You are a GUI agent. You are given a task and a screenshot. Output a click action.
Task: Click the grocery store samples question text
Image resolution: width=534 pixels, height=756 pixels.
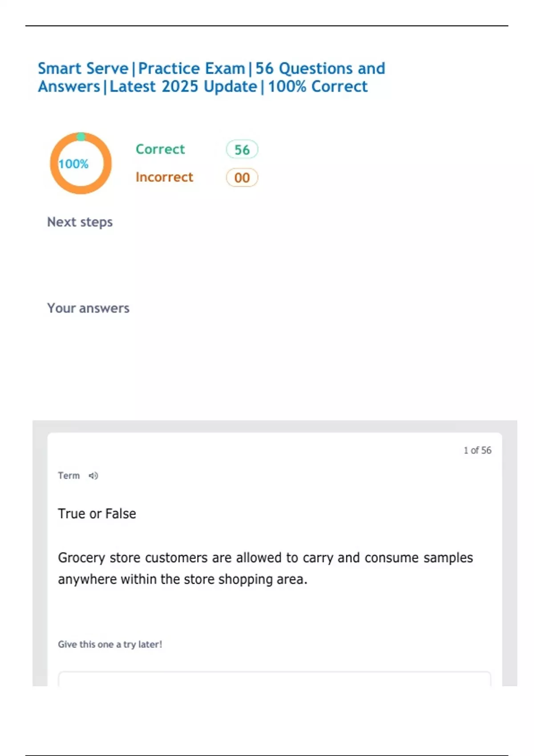tap(265, 568)
